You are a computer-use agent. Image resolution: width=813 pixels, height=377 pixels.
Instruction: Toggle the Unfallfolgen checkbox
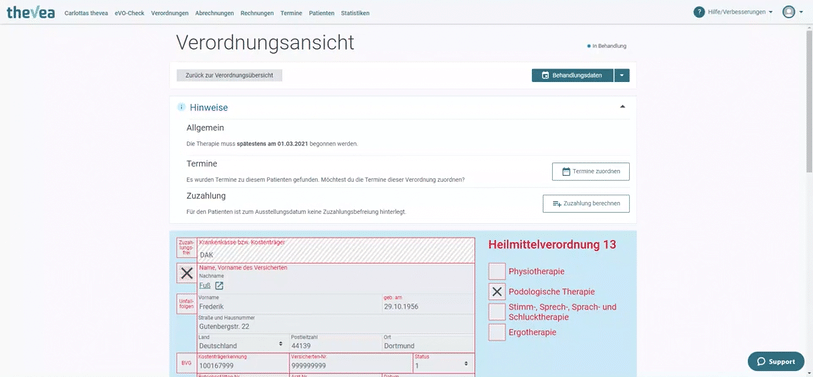point(187,304)
